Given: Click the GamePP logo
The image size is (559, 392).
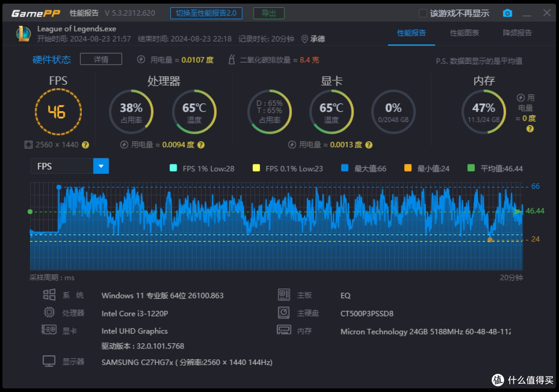Looking at the screenshot, I should [x=36, y=13].
